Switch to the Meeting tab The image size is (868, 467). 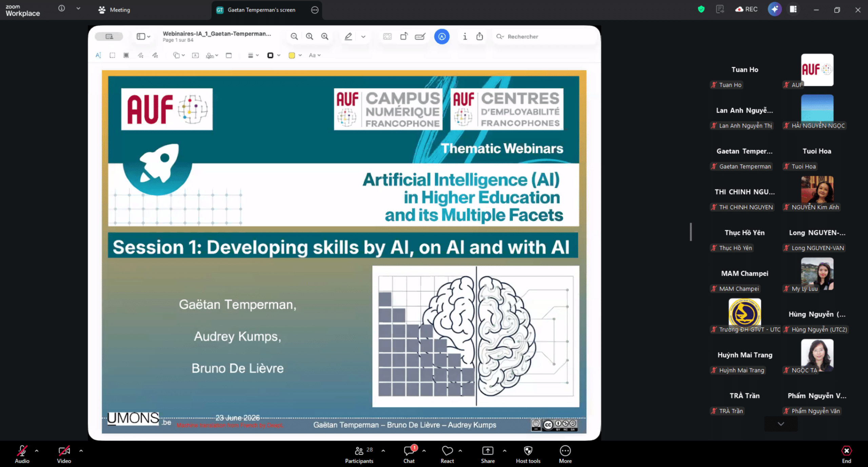point(114,10)
